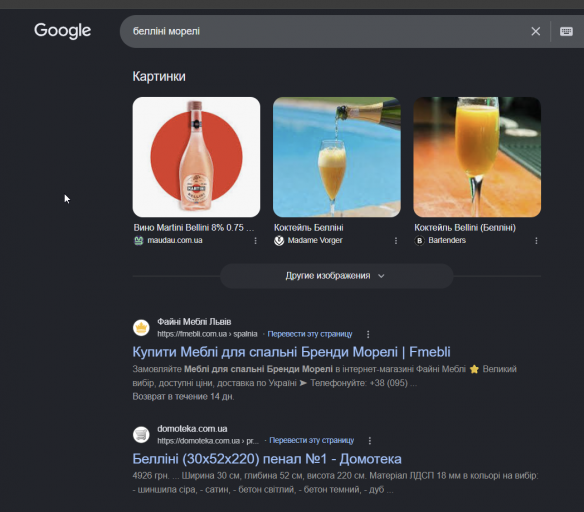Click the Bartenders favicon

pyautogui.click(x=419, y=241)
